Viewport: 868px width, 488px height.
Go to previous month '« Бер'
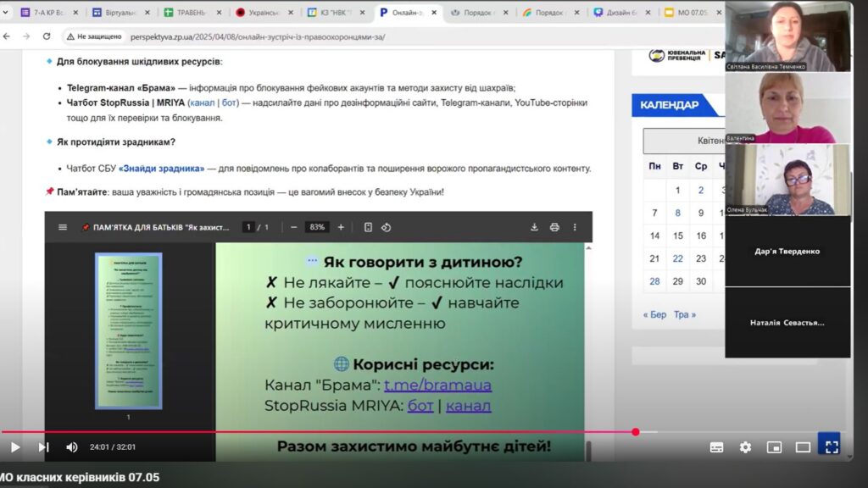[654, 314]
